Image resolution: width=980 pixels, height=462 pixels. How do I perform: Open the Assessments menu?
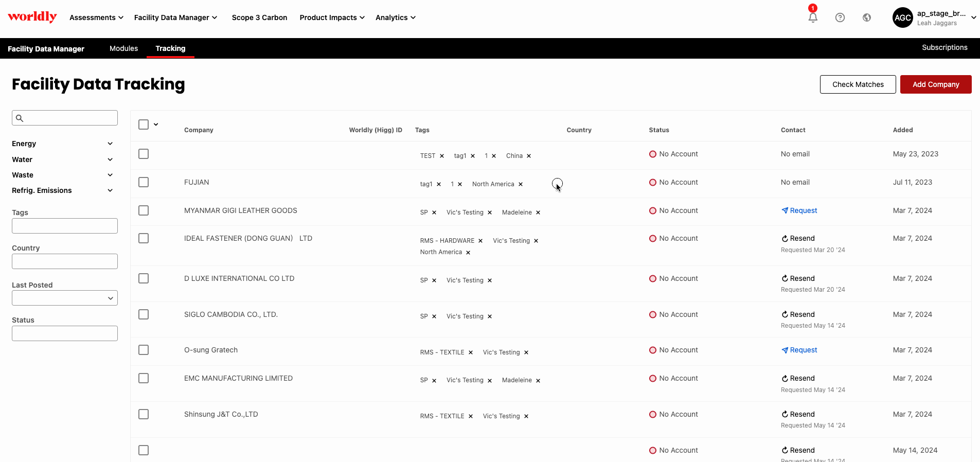pos(96,17)
